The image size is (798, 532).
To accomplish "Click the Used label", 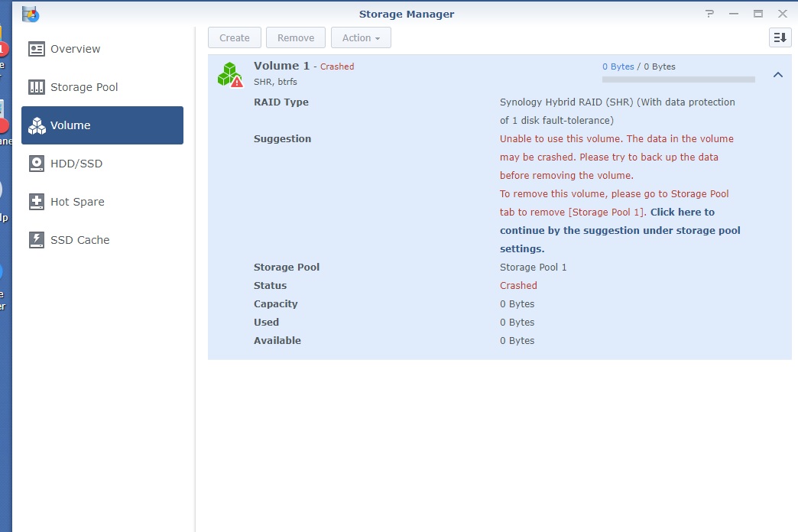I will click(266, 323).
